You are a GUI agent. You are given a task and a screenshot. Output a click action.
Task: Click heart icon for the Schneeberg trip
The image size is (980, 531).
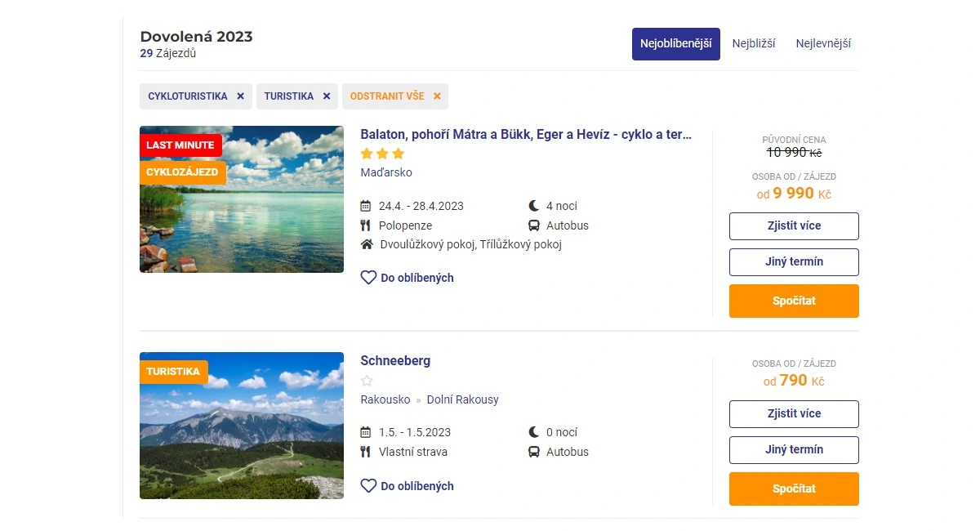pyautogui.click(x=368, y=486)
